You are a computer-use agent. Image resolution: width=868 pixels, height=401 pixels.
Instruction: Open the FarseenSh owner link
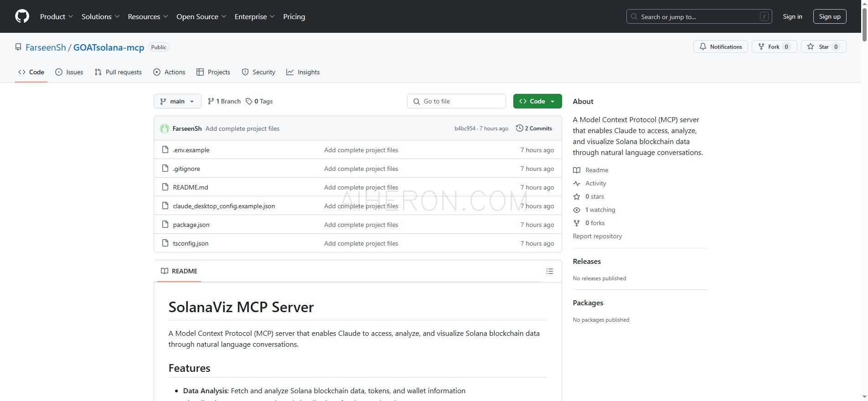coord(46,47)
